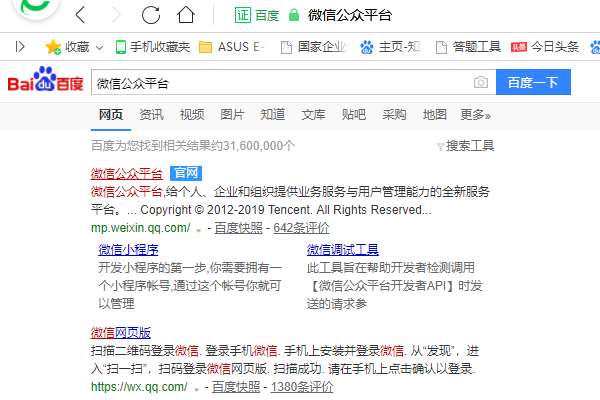
Task: Open the 642条评价 reviews link
Action: [301, 228]
